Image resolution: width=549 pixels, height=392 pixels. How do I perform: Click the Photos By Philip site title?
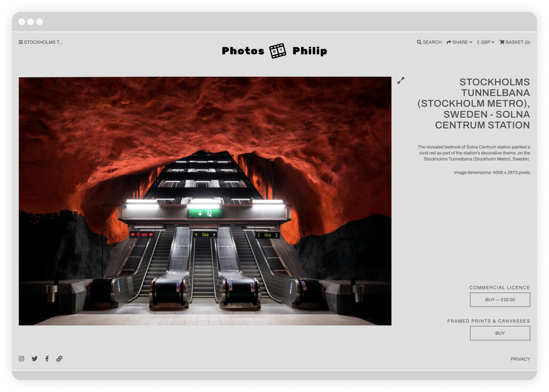click(x=274, y=50)
